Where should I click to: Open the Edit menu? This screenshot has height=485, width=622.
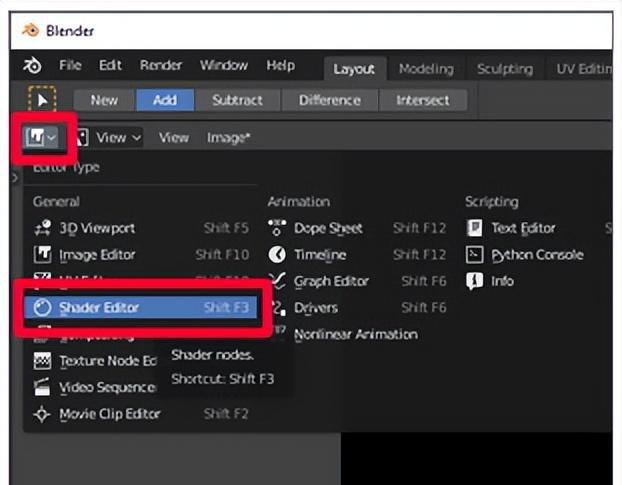tap(110, 65)
